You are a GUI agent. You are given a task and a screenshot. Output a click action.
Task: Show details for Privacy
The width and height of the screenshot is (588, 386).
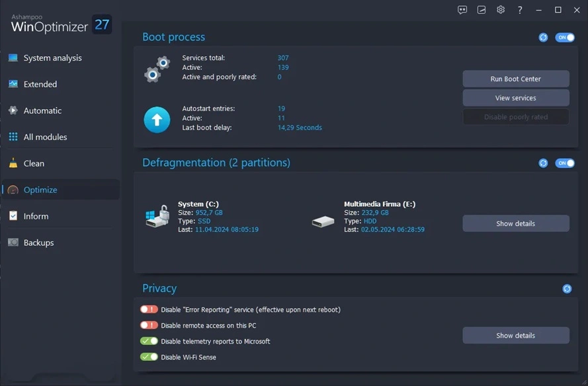516,335
